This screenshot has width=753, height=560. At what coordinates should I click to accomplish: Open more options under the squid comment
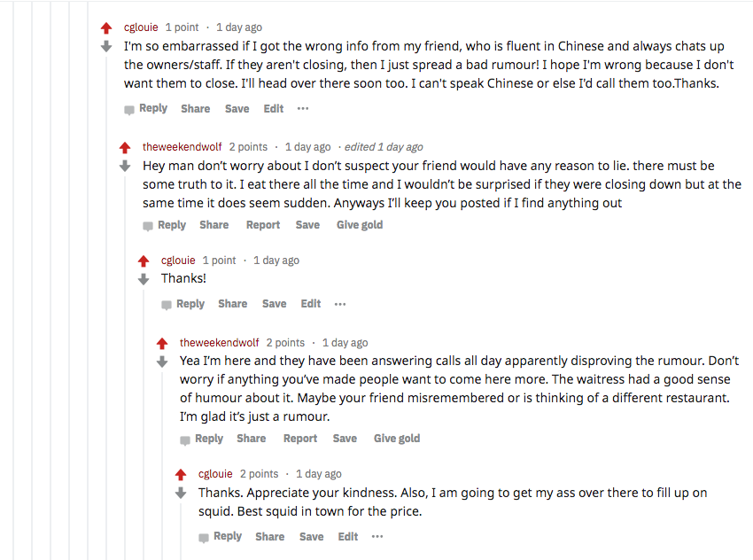(x=377, y=537)
